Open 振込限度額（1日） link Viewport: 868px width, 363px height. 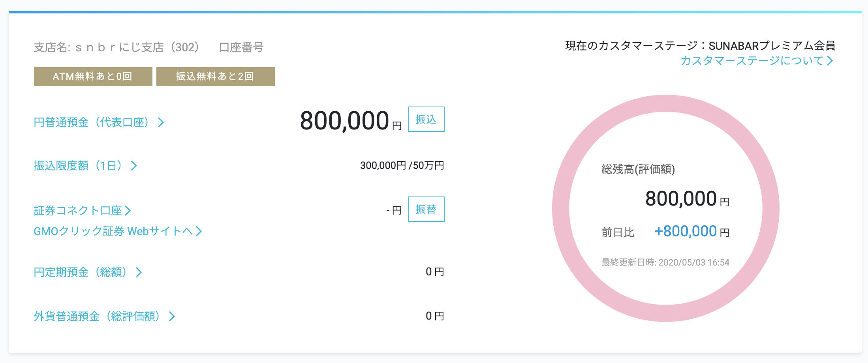click(x=77, y=166)
